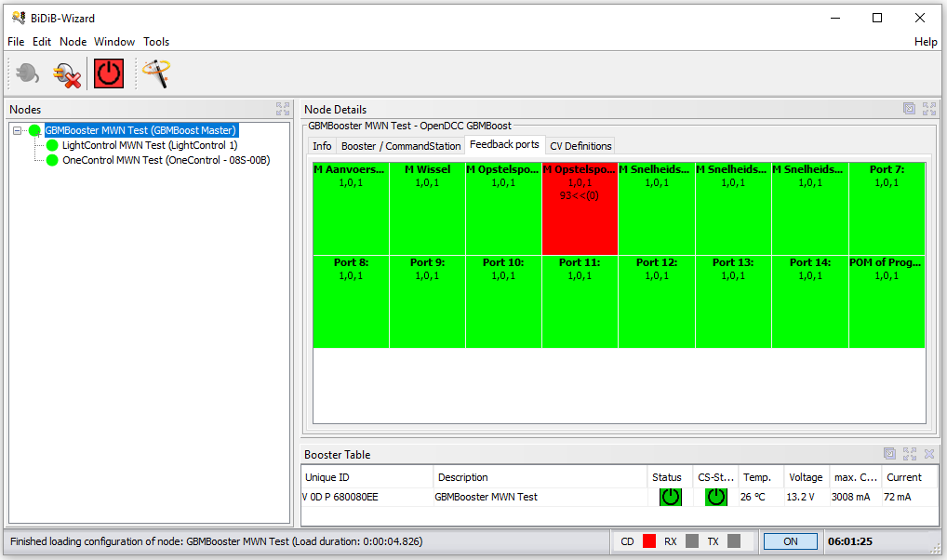Click the Description column header
Image resolution: width=947 pixels, height=560 pixels.
[540, 476]
